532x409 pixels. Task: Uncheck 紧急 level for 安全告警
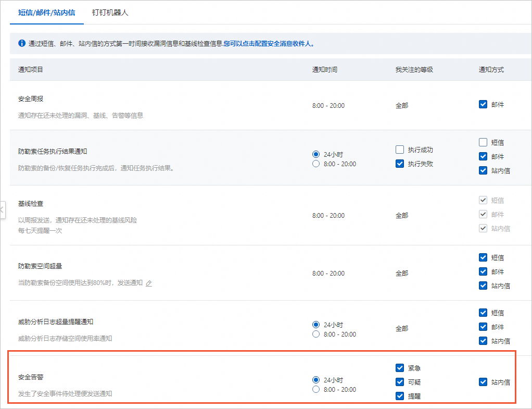click(x=400, y=368)
